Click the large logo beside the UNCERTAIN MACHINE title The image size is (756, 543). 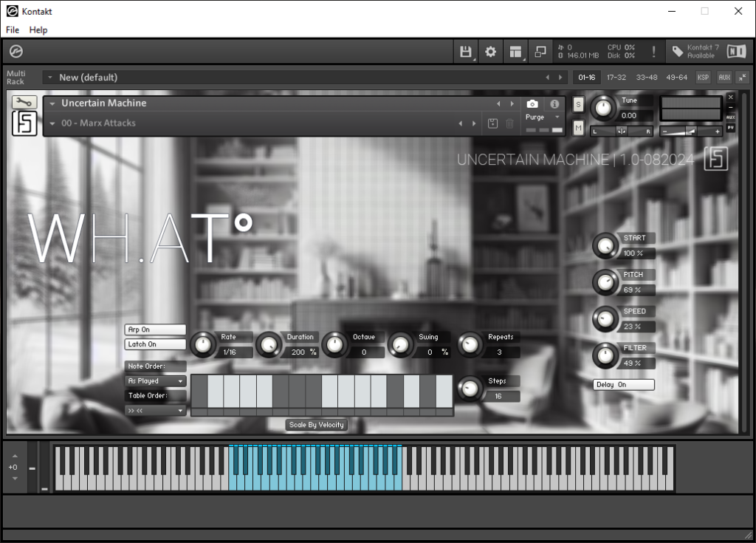[716, 158]
